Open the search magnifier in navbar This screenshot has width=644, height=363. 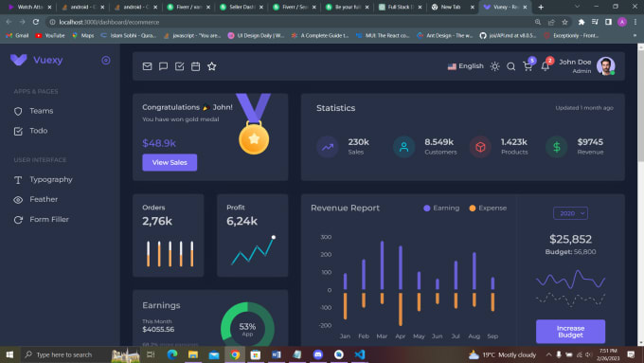pos(510,66)
